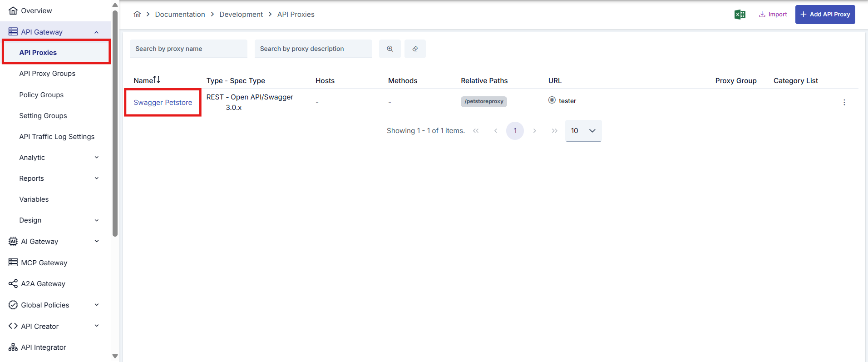Click the A2A Gateway share icon
This screenshot has width=868, height=362.
13,284
